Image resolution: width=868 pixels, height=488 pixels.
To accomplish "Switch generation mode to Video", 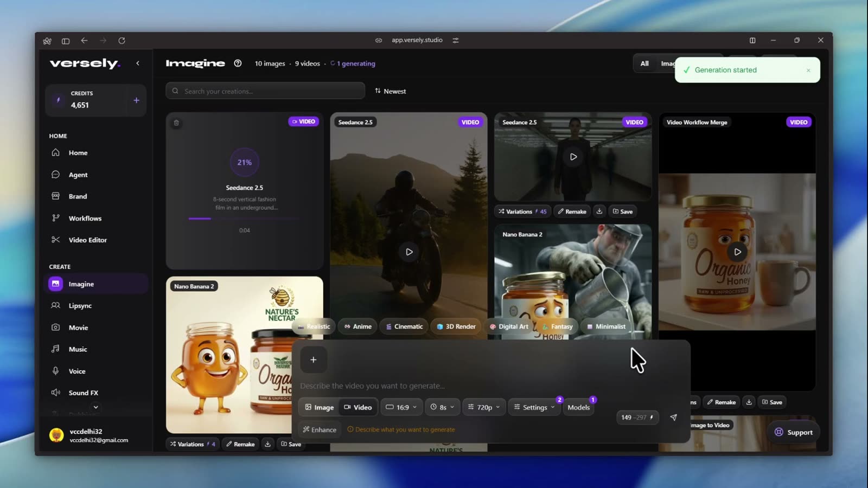I will coord(358,407).
